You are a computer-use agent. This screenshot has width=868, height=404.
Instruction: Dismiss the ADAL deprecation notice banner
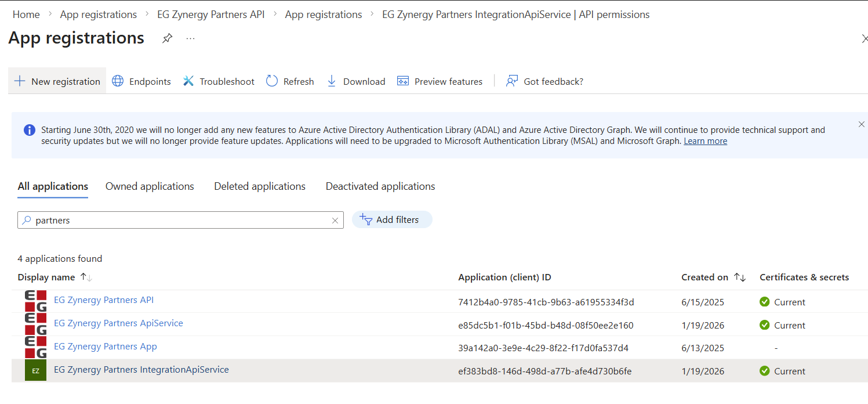(x=861, y=124)
